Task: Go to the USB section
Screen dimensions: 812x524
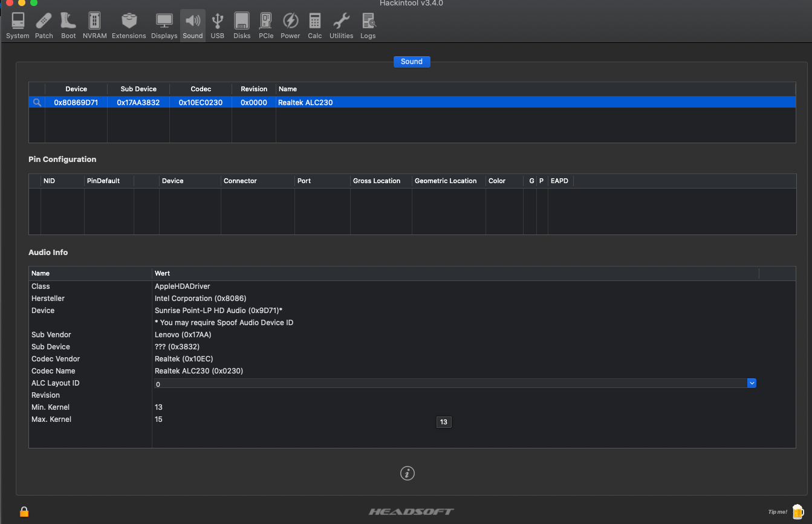Action: [x=218, y=25]
